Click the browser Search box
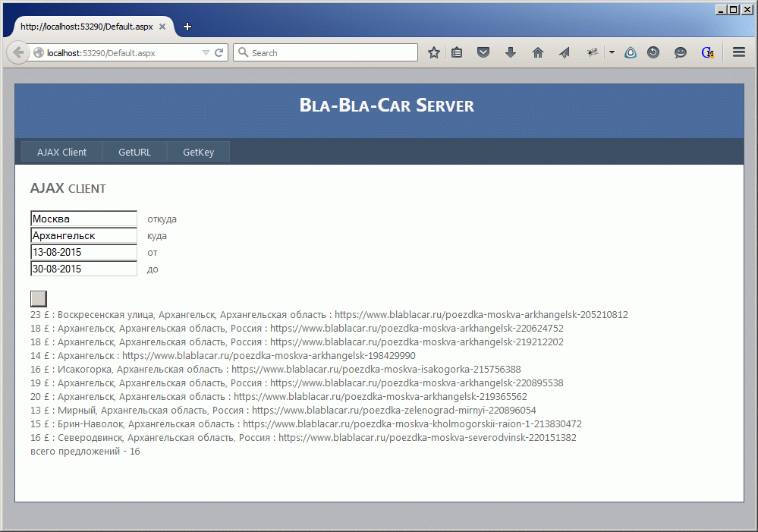Screen dimensions: 758x532 (x=326, y=52)
